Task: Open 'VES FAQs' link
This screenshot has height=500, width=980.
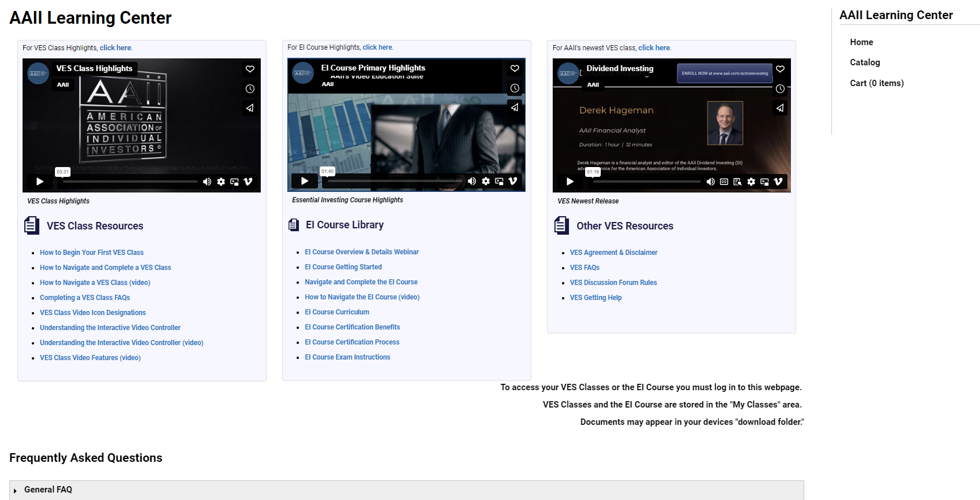Action: pos(585,268)
